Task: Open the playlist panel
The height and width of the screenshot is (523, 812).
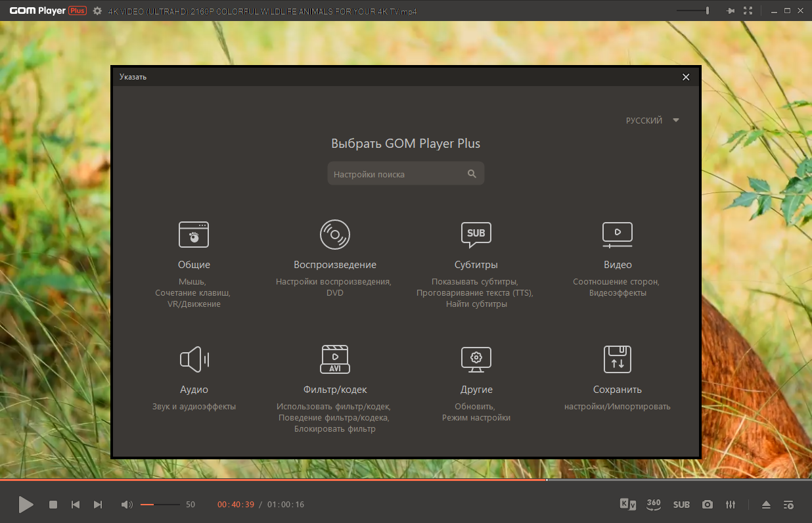Action: click(788, 505)
